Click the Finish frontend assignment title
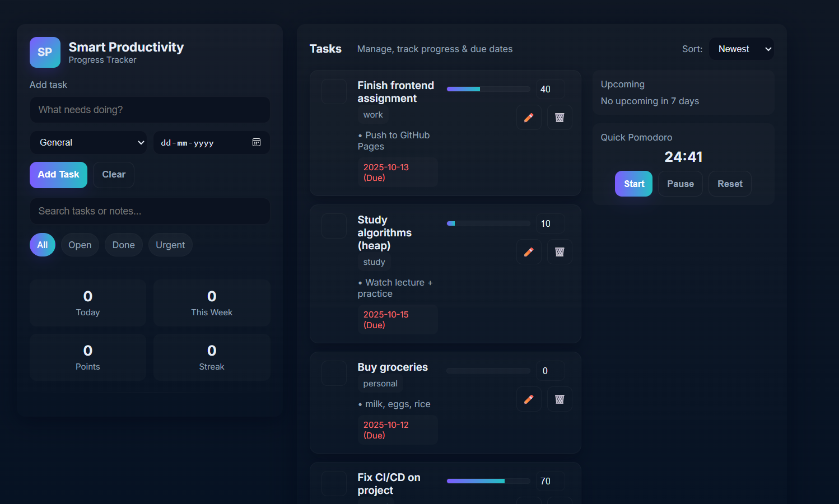839x504 pixels. coord(396,92)
